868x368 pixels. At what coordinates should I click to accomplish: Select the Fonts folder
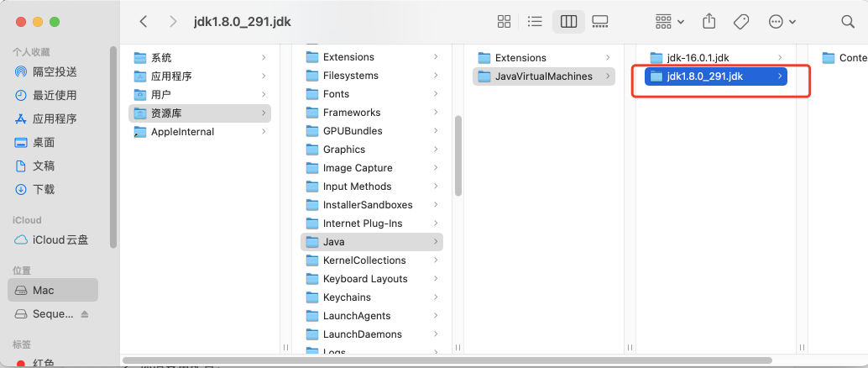(x=372, y=94)
